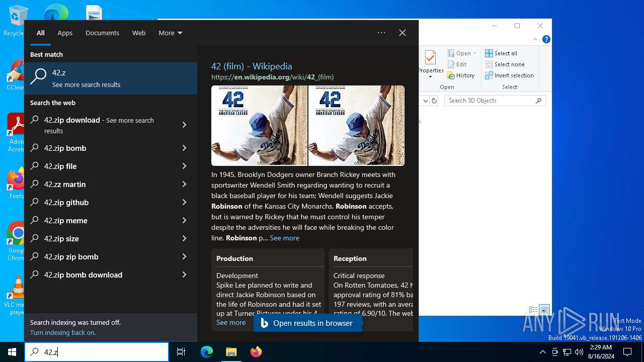Click Select all in the Explorer ribbon
644x362 pixels.
coord(501,53)
